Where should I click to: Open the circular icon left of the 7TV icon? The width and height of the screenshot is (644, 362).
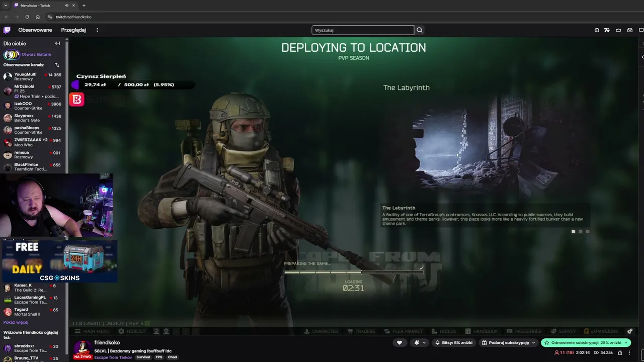[x=597, y=30]
